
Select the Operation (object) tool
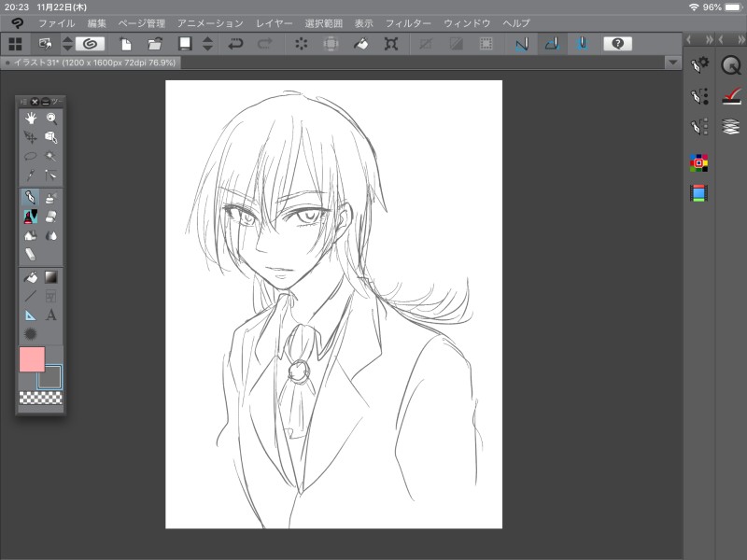click(51, 137)
